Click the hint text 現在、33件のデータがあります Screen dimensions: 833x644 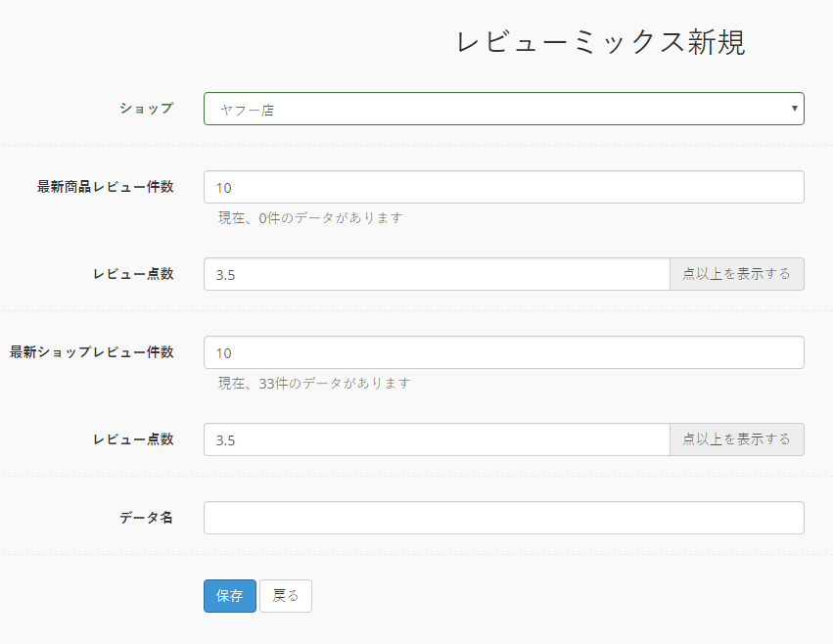tap(314, 383)
